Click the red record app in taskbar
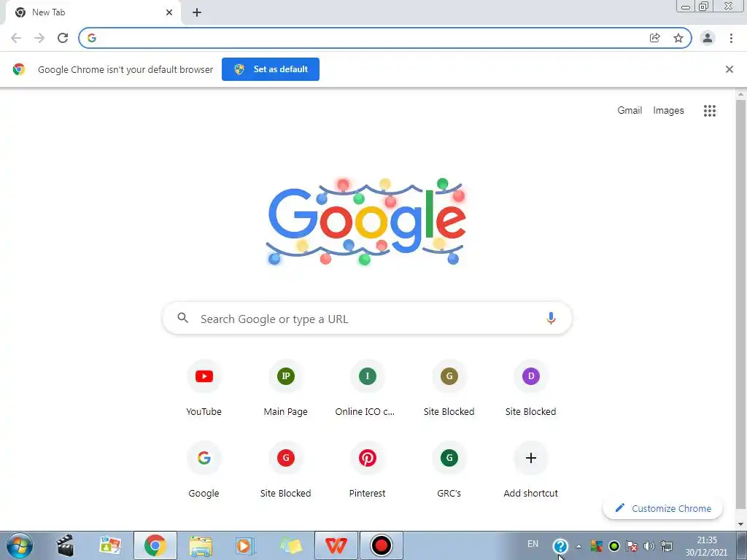747x560 pixels. [381, 545]
